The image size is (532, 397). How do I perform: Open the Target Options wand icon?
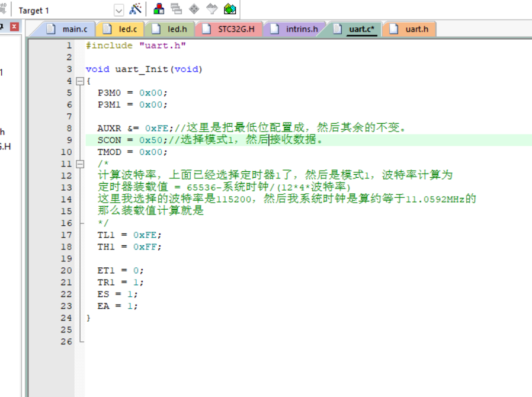pos(136,9)
